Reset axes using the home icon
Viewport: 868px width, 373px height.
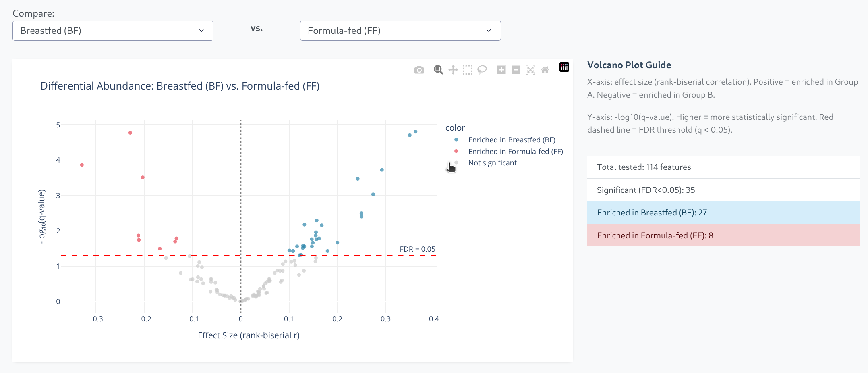click(545, 69)
